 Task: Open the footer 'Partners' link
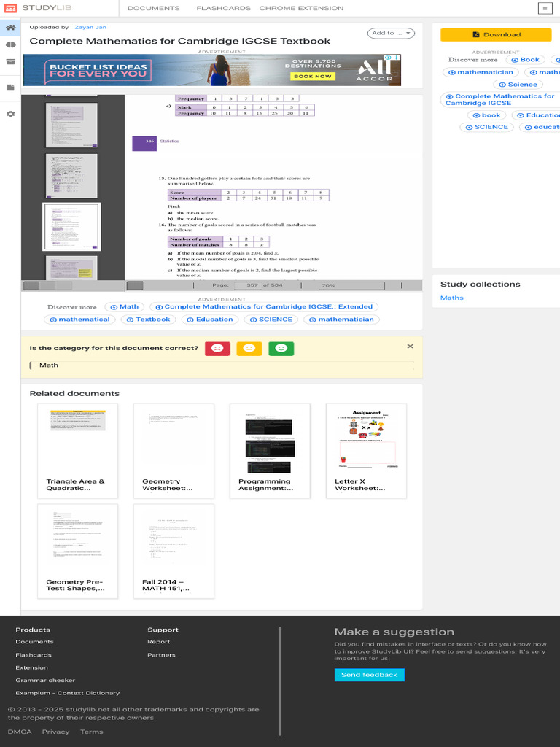[161, 655]
